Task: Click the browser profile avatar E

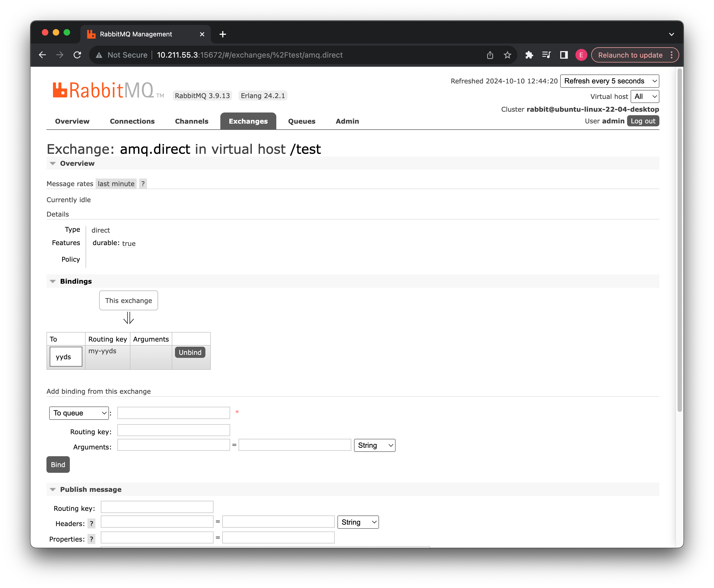Action: 581,55
